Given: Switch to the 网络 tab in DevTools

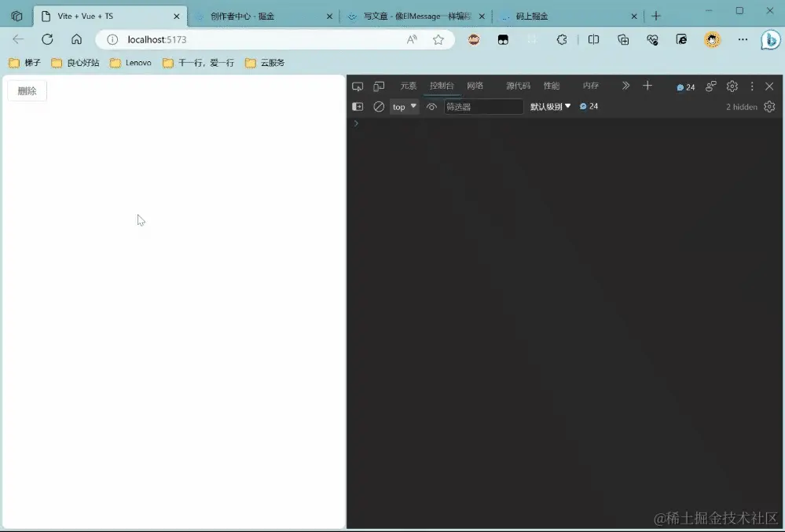Looking at the screenshot, I should point(475,86).
